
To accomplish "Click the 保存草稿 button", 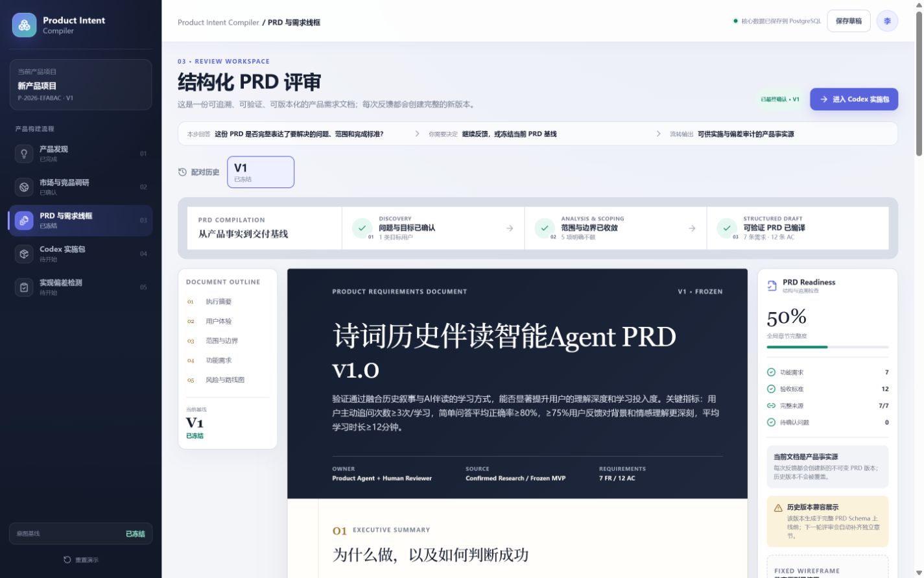I will point(849,21).
